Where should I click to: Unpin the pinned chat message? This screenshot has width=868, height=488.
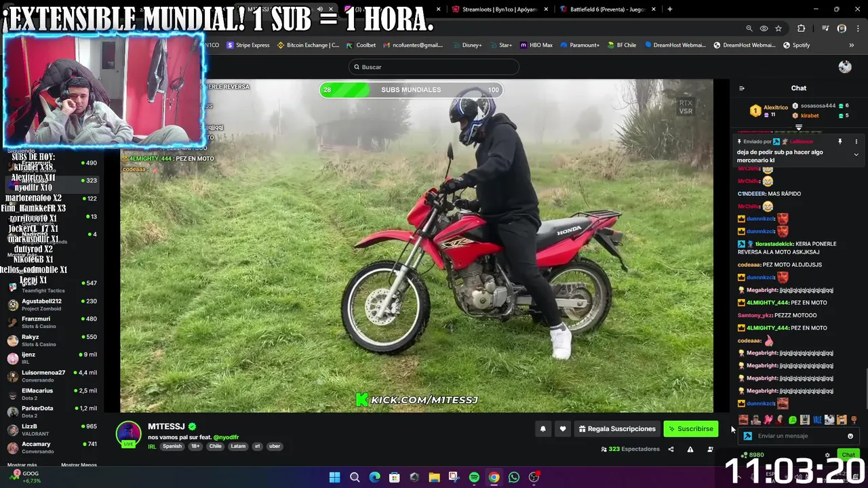pyautogui.click(x=840, y=142)
